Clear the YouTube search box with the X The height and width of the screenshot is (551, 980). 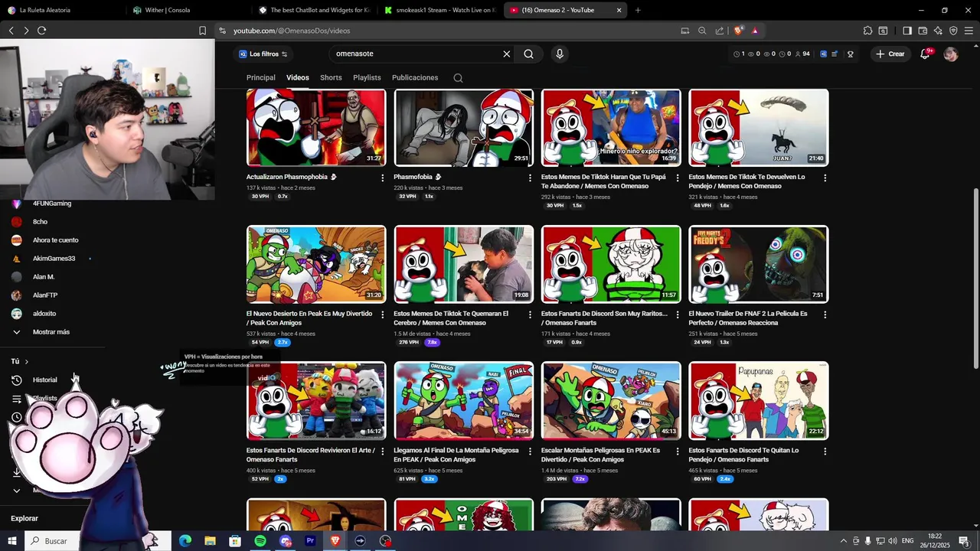[506, 54]
